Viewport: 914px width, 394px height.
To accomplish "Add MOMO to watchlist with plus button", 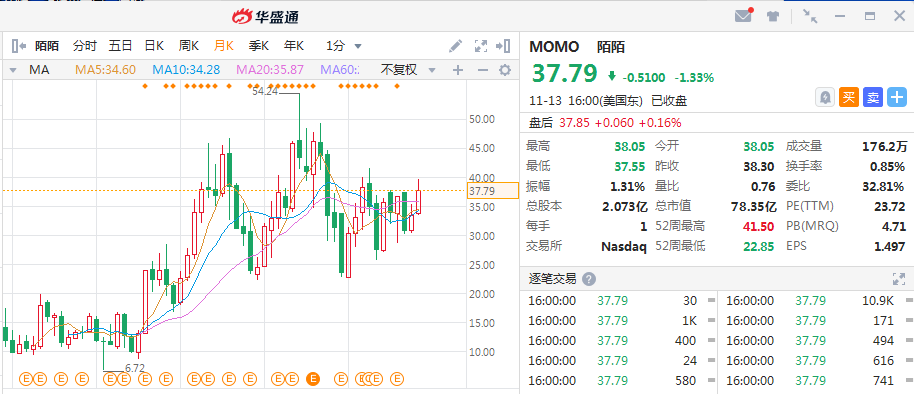I will pyautogui.click(x=897, y=97).
